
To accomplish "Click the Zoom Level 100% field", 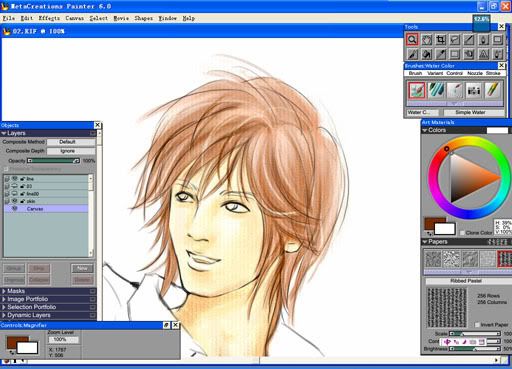I will pyautogui.click(x=63, y=340).
